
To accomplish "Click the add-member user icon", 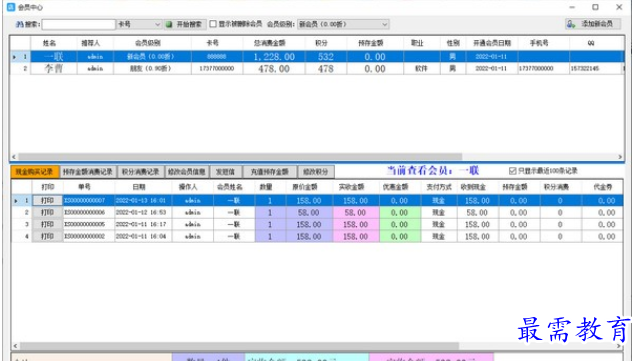I will pyautogui.click(x=571, y=24).
